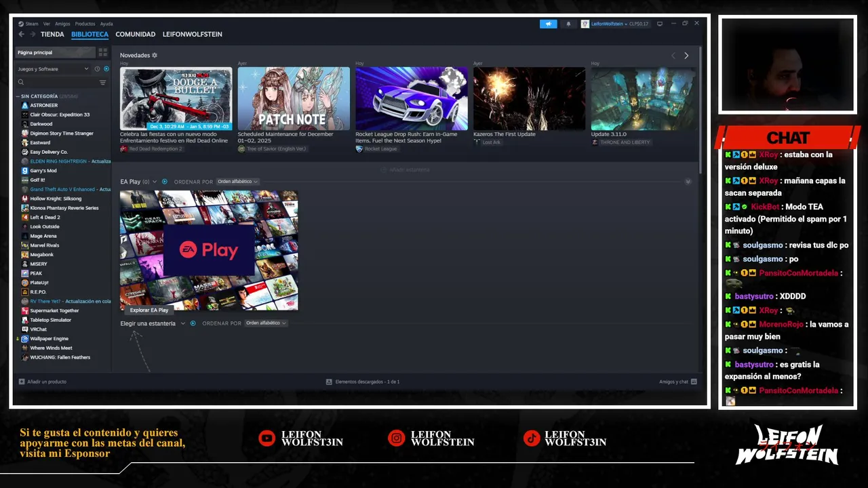
Task: Collapse the EA Play shelf chevron at right
Action: [688, 182]
